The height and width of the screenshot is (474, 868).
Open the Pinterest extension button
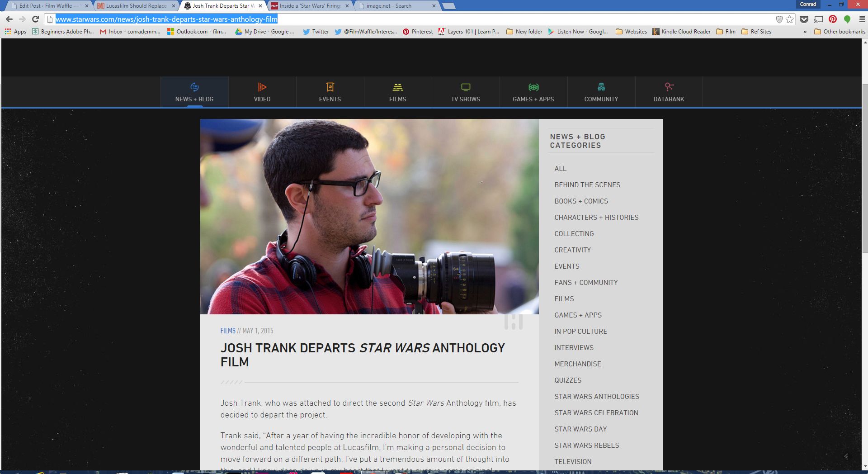tap(833, 19)
